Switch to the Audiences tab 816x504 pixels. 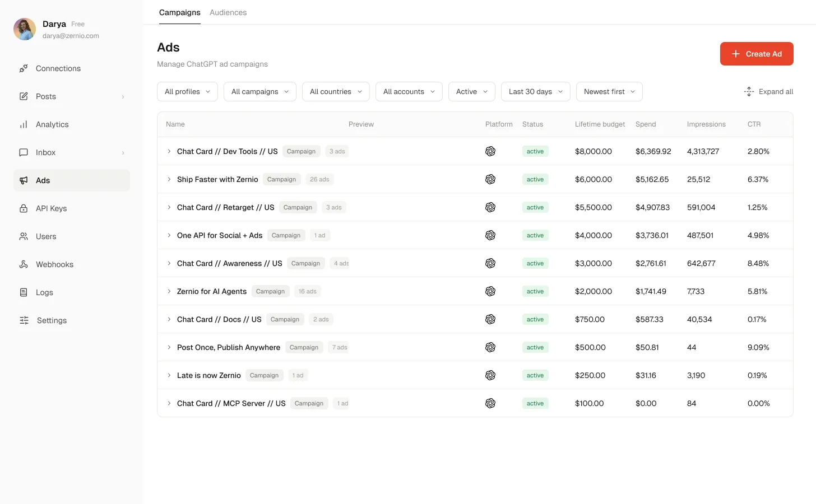click(x=228, y=12)
